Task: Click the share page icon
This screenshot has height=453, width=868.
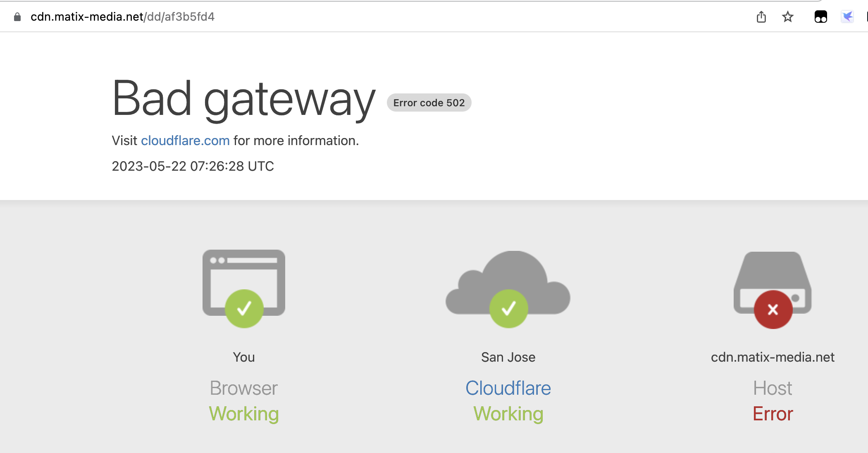Action: click(761, 17)
